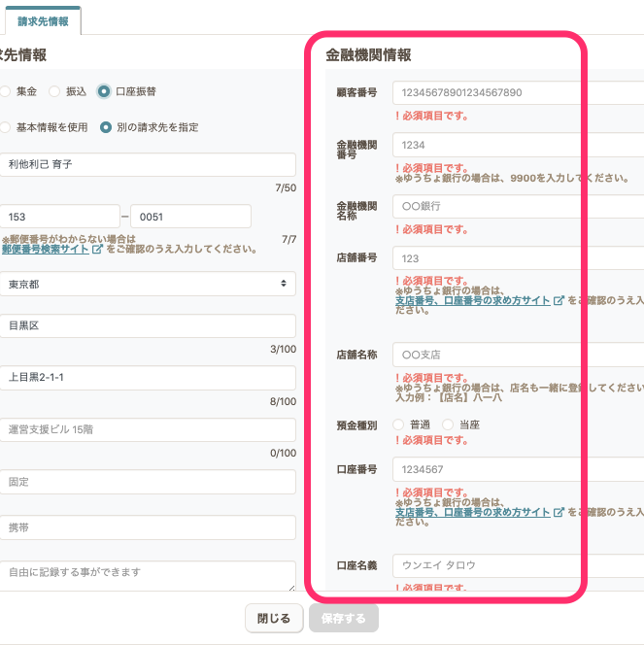The width and height of the screenshot is (644, 645).
Task: Open 支店番号、口座番号の求め方サイト link under 店舗番号
Action: click(472, 300)
